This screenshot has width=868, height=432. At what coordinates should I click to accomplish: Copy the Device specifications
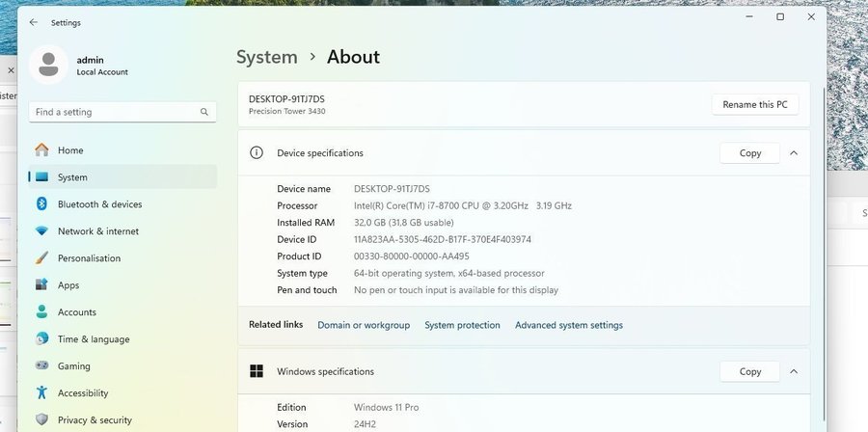coord(749,152)
